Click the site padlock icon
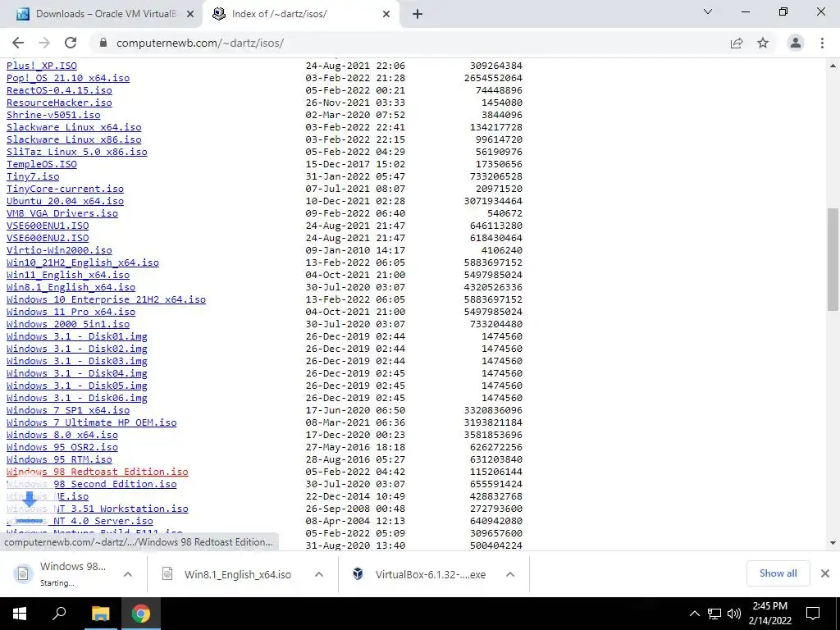 coord(103,43)
